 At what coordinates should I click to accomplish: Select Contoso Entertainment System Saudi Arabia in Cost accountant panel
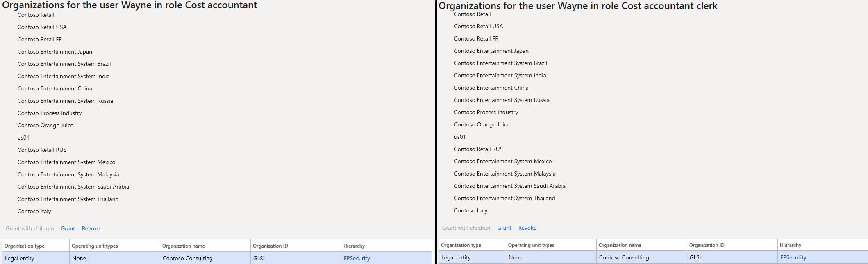pyautogui.click(x=73, y=187)
